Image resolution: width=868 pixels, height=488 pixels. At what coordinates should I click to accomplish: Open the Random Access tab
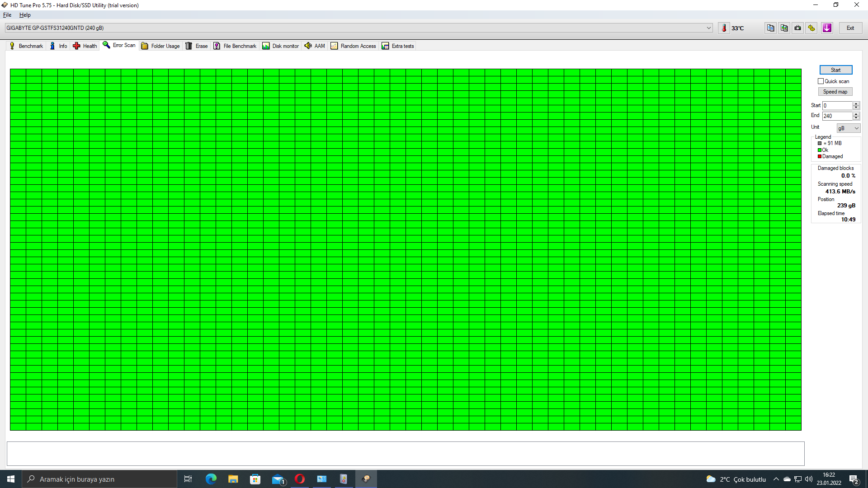[353, 46]
